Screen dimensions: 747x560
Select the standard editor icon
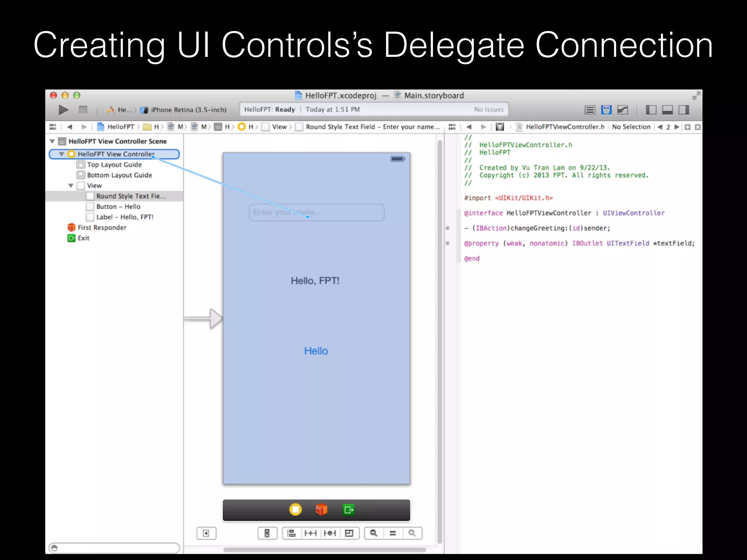point(590,110)
